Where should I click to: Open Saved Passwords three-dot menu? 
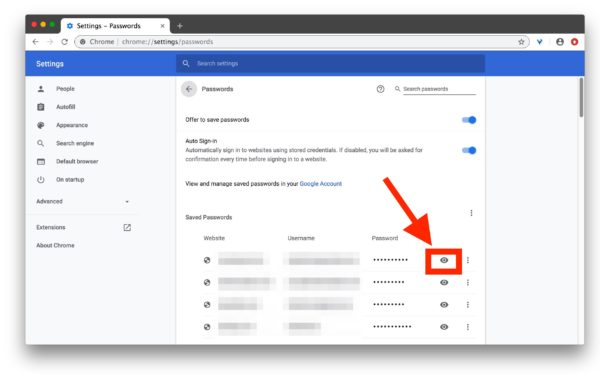[x=471, y=213]
